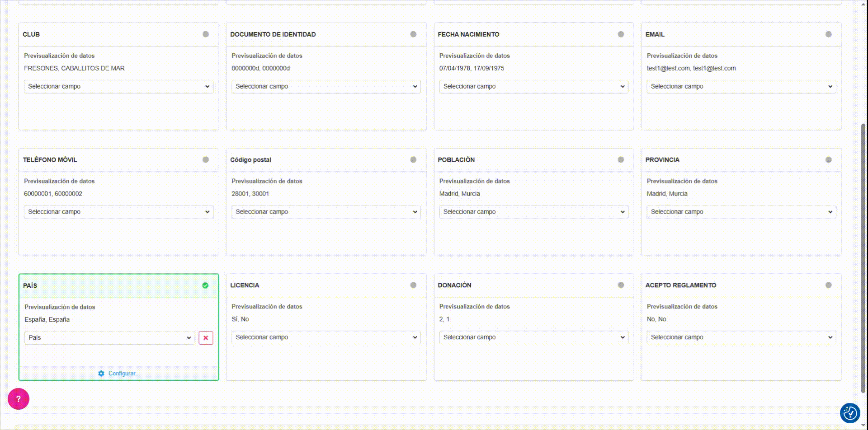This screenshot has width=868, height=430.
Task: Open the POBLACIÓN field selection dropdown
Action: click(x=533, y=212)
